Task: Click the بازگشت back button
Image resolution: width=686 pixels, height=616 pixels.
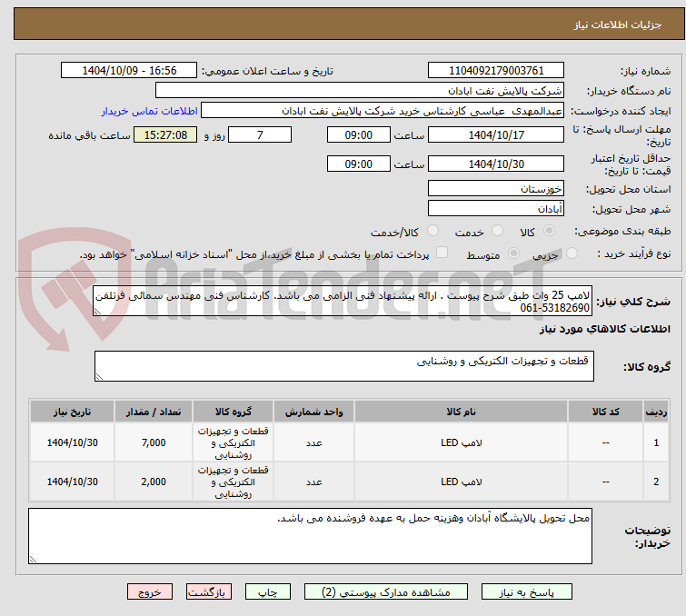Action: pyautogui.click(x=209, y=592)
